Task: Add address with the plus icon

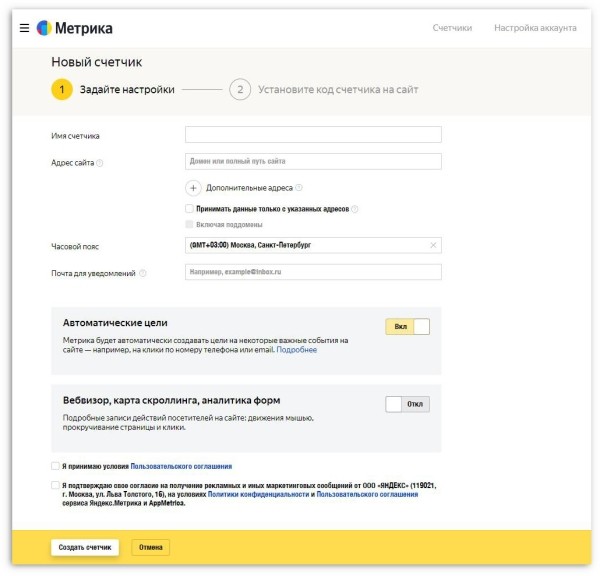Action: [193, 188]
